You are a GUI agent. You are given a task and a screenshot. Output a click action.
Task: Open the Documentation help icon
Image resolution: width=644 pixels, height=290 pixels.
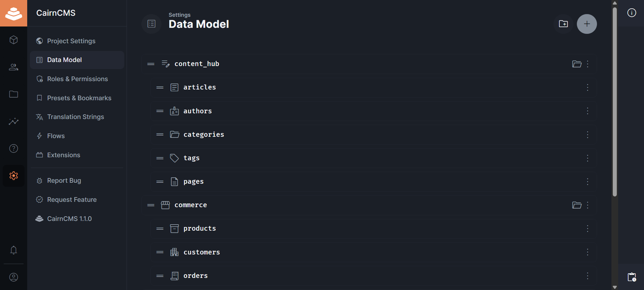(13, 149)
